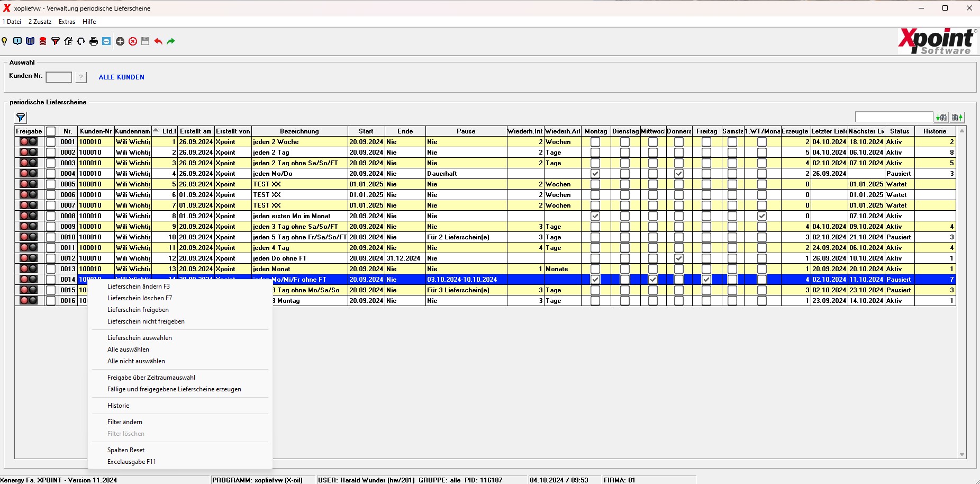This screenshot has height=484, width=980.
Task: Click traffic light icon of row 0001
Action: pyautogui.click(x=29, y=141)
